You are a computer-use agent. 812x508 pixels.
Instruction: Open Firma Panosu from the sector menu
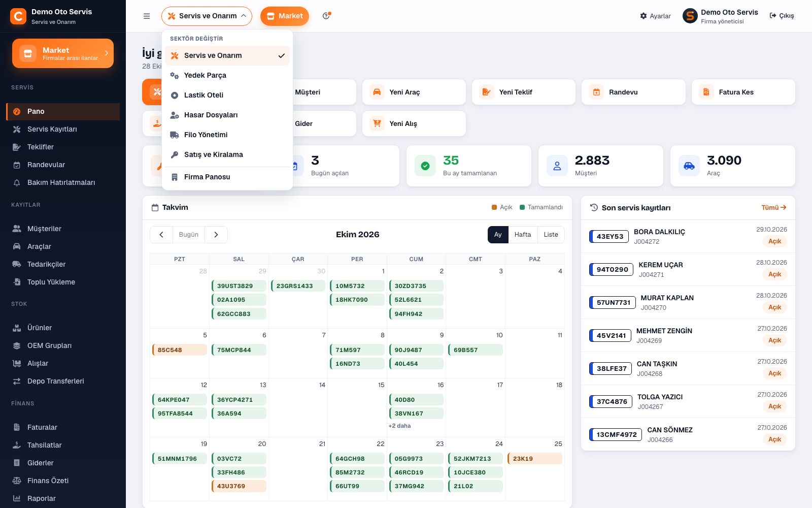227,177
